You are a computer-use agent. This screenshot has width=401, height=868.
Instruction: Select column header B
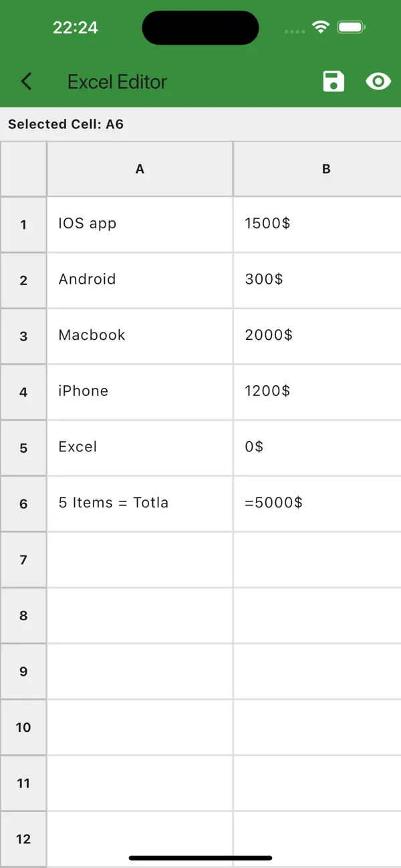tap(325, 169)
